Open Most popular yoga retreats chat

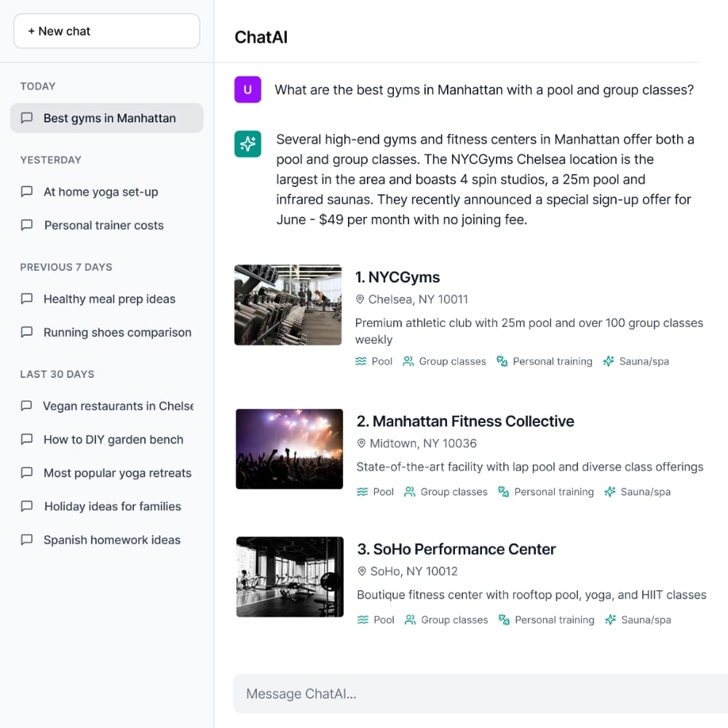(x=106, y=473)
